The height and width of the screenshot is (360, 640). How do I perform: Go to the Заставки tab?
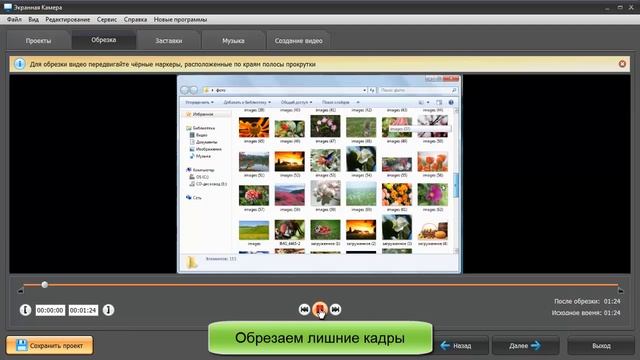(169, 41)
